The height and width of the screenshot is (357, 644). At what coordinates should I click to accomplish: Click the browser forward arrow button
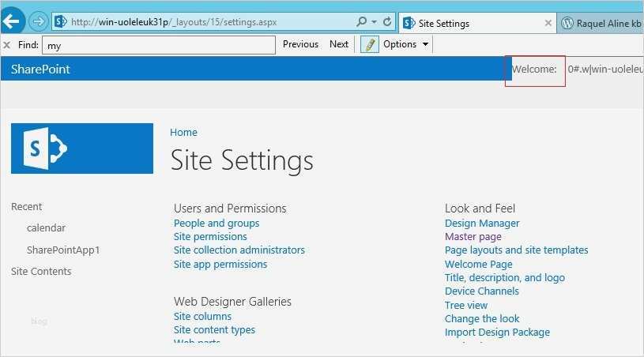pos(40,22)
